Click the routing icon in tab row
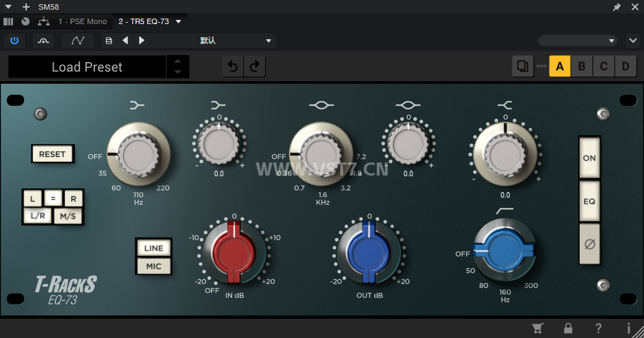Viewport: 644px width, 338px height. (x=43, y=21)
